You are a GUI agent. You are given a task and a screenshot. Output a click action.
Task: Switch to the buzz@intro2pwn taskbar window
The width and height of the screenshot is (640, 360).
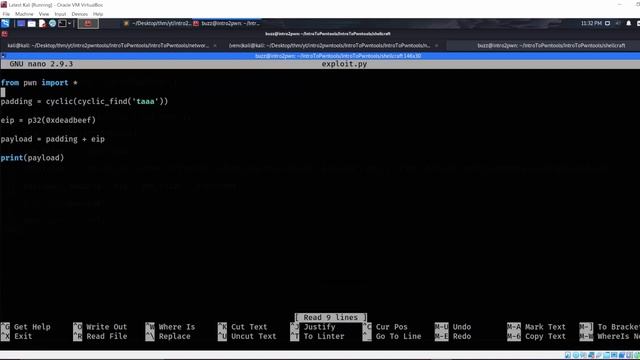point(227,24)
